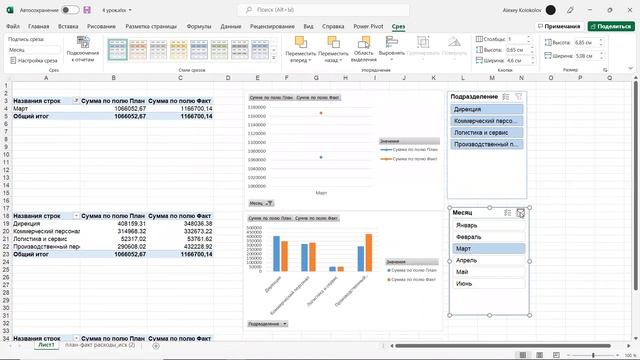Open the Размер group dialog launcher

[605, 70]
